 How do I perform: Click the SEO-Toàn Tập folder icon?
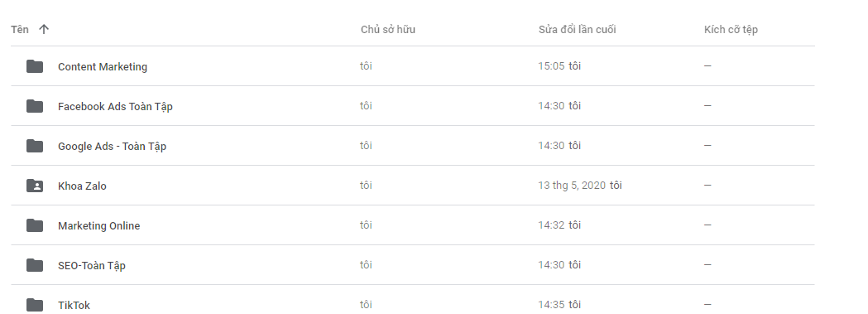(x=34, y=265)
